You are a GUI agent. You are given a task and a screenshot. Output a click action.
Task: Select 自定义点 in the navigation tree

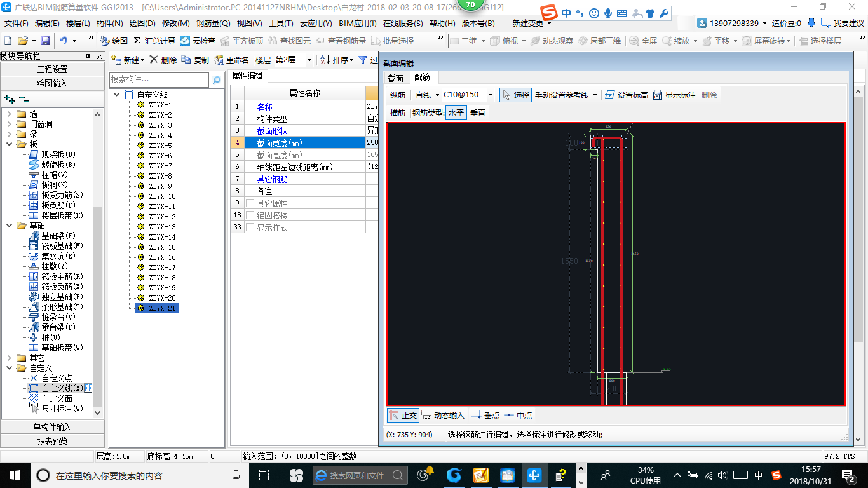tap(51, 378)
